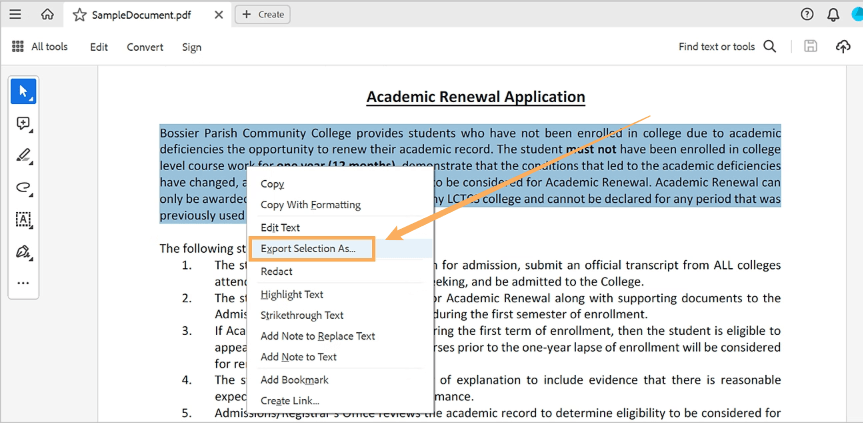The image size is (863, 423).
Task: Click Find text or tools search
Action: coord(727,47)
